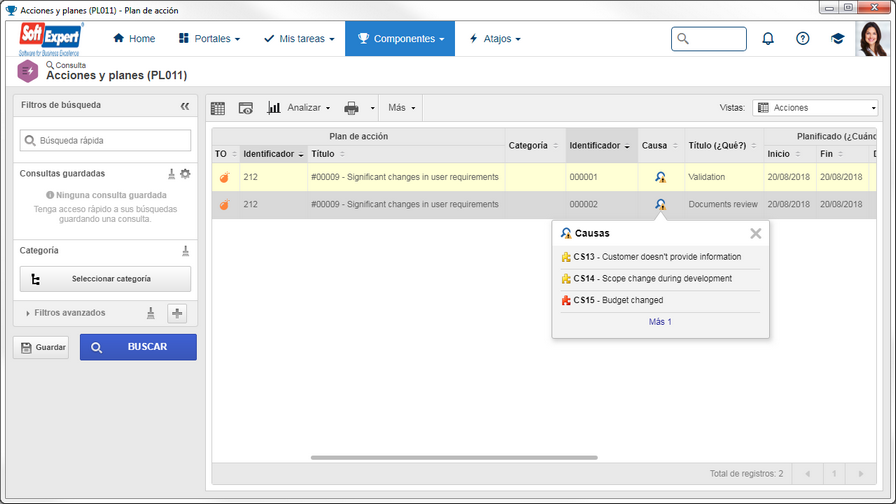Image resolution: width=896 pixels, height=504 pixels.
Task: Sort by Fin column
Action: pos(842,154)
